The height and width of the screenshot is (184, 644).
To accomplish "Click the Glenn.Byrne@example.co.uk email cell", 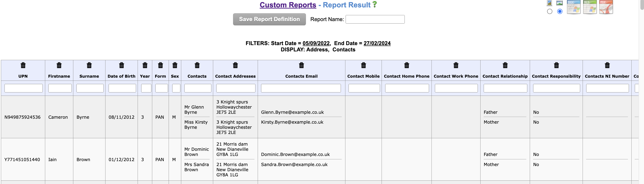I will pos(293,112).
